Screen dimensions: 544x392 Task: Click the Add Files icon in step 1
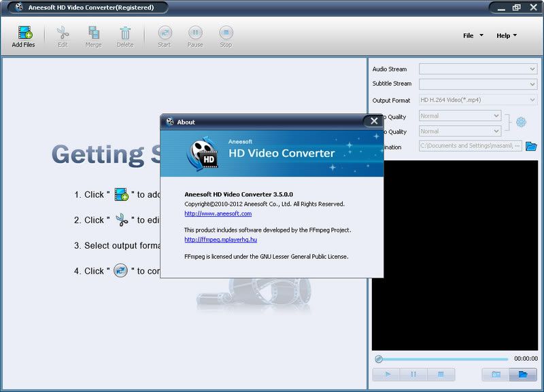pyautogui.click(x=122, y=194)
